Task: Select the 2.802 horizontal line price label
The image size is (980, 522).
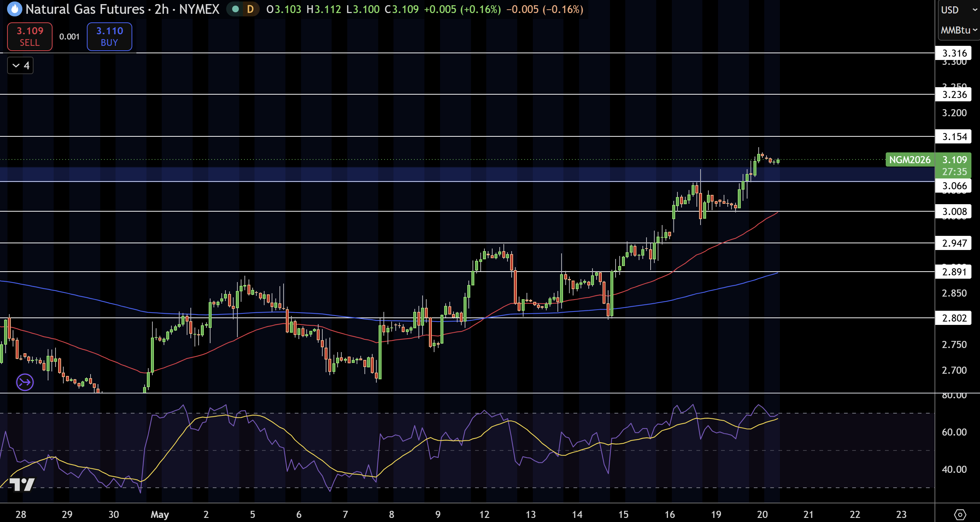Action: click(x=954, y=318)
